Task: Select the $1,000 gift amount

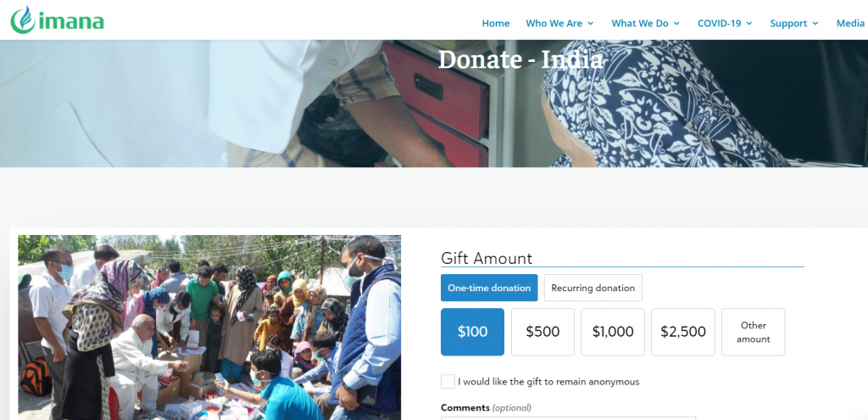Action: (x=613, y=332)
